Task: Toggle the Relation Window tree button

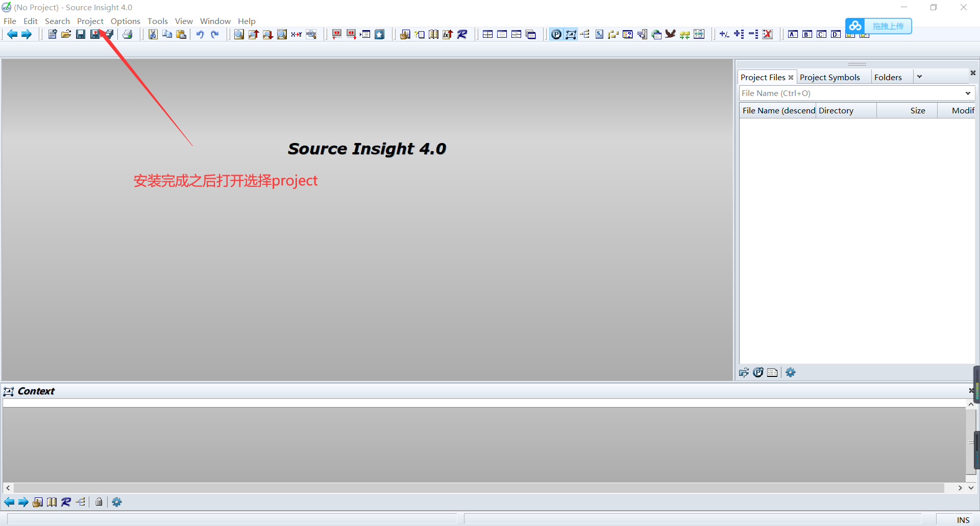Action: 585,34
